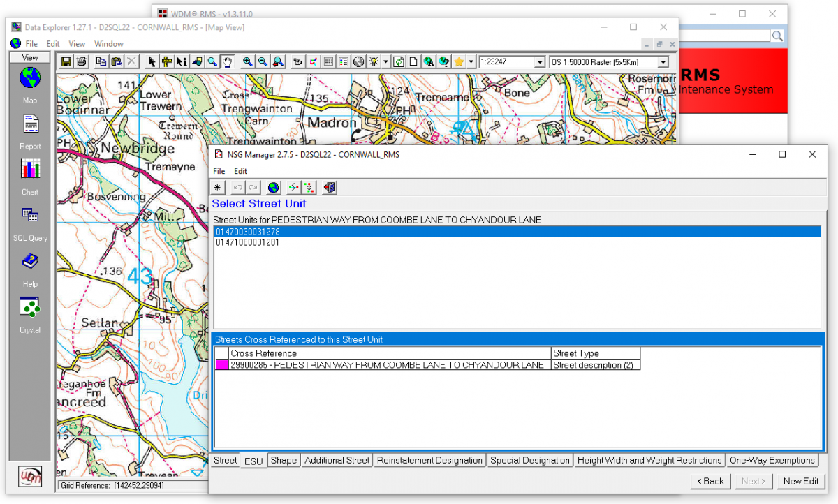Switch to the Reinstatement Designation tab
The image size is (838, 504).
429,460
